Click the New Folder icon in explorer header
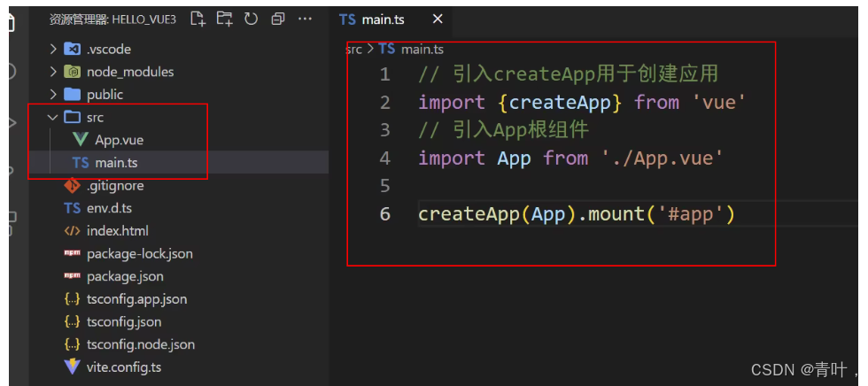This screenshot has width=868, height=386. [x=224, y=19]
